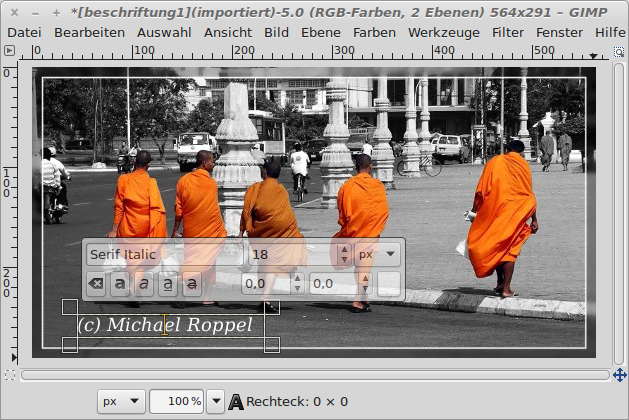
Task: Increase font size with the up arrow
Action: point(344,249)
